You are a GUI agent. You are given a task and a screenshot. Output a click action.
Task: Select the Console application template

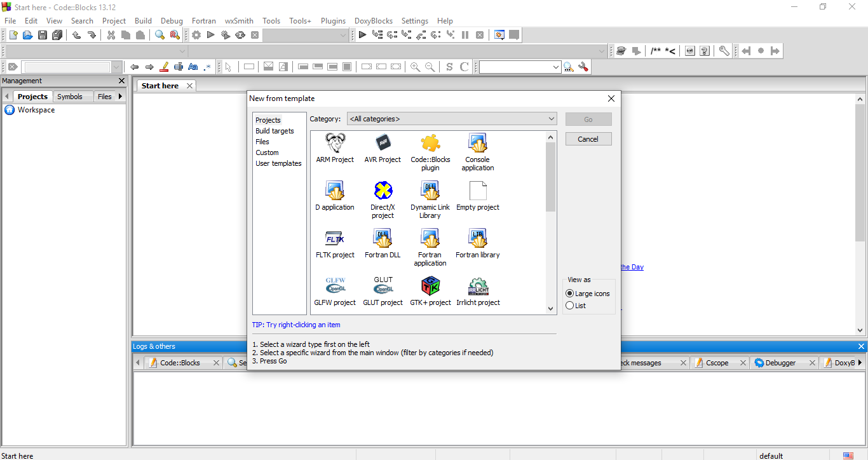pos(478,152)
